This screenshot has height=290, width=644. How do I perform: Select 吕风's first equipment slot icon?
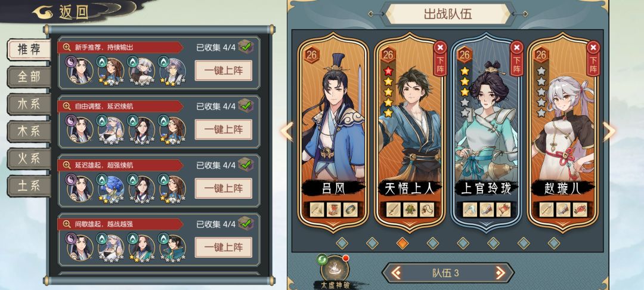coord(317,209)
